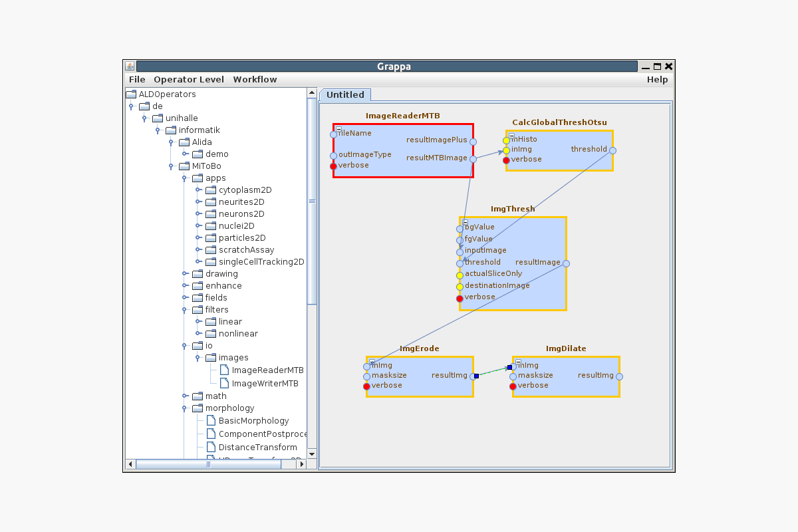This screenshot has width=798, height=532.
Task: Collapse the ImgThresh node using its minus box
Action: [465, 221]
